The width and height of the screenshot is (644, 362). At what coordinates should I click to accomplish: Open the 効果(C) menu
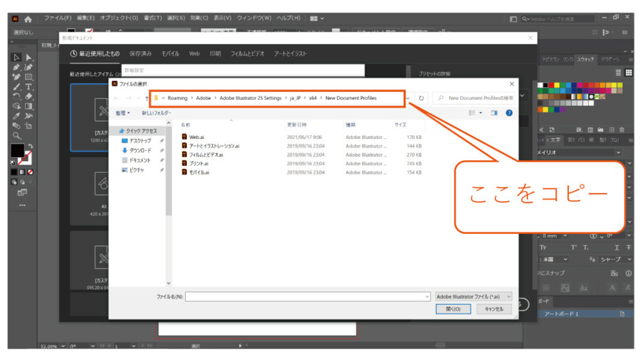click(199, 18)
